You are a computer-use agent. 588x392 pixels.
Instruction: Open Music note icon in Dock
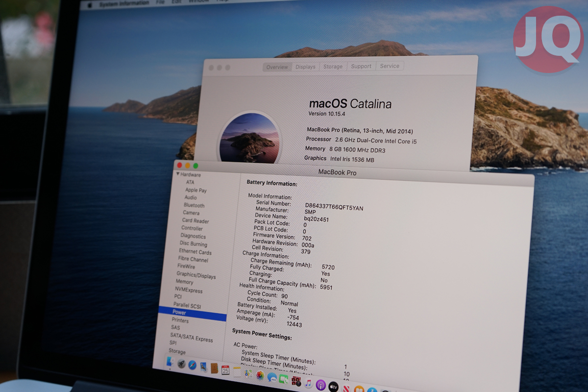308,383
